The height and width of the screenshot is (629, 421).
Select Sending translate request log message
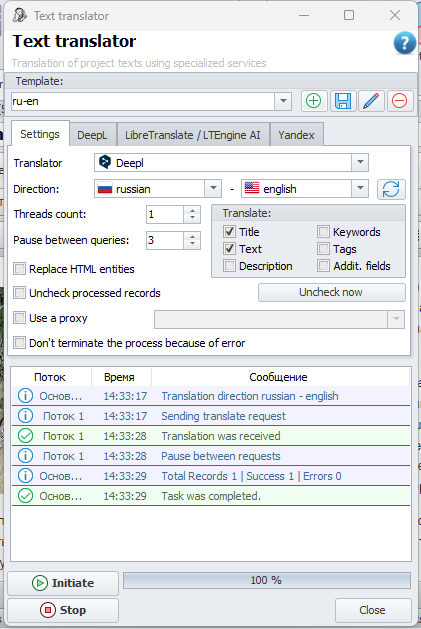[224, 416]
